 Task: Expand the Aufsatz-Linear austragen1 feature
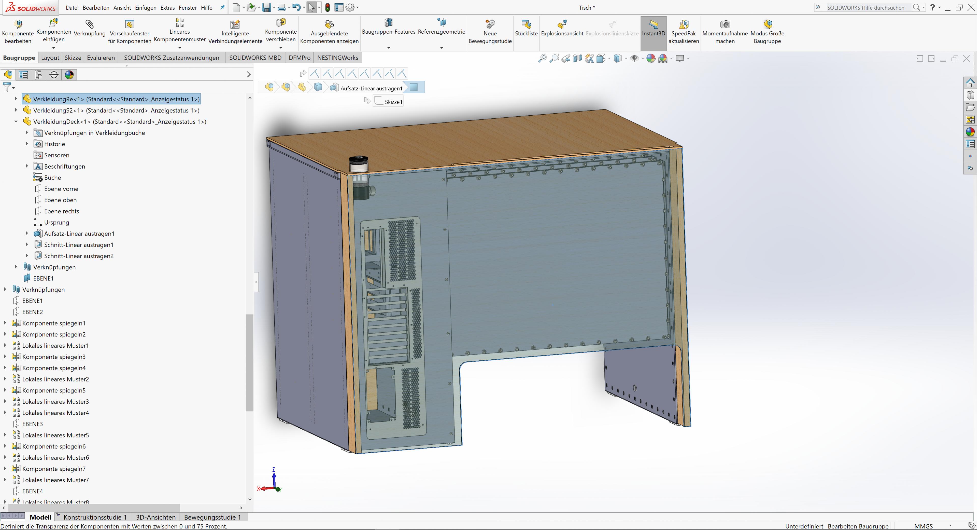coord(27,233)
